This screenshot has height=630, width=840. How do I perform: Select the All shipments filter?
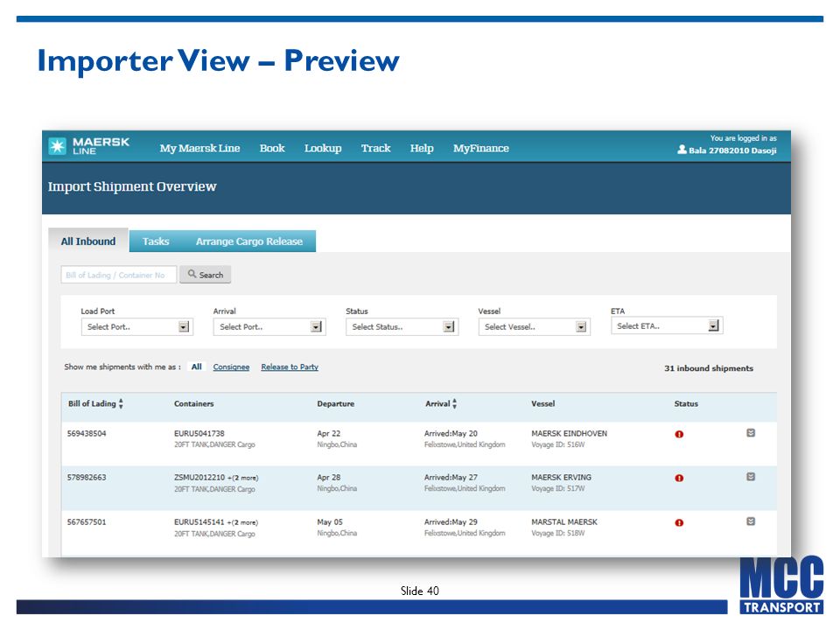[x=197, y=367]
